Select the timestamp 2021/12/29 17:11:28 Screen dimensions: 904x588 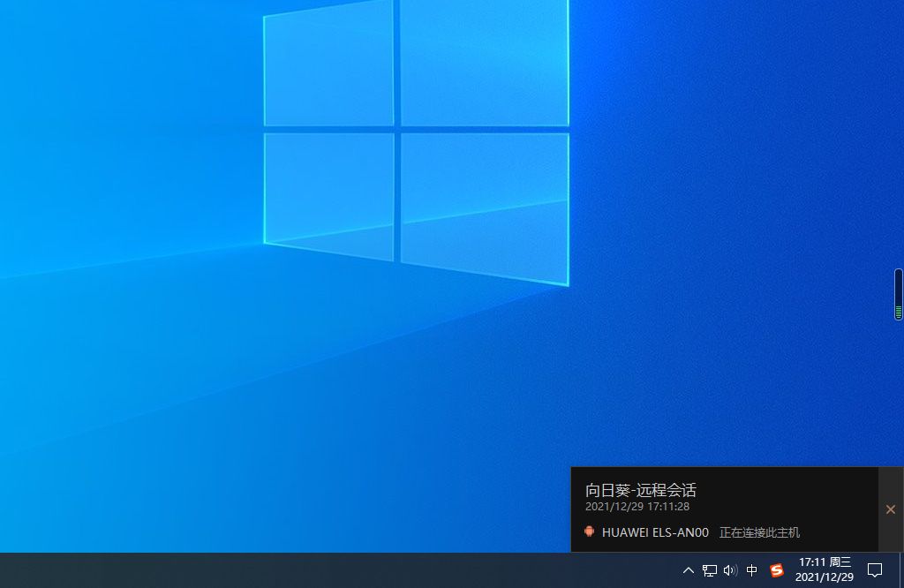pos(637,507)
